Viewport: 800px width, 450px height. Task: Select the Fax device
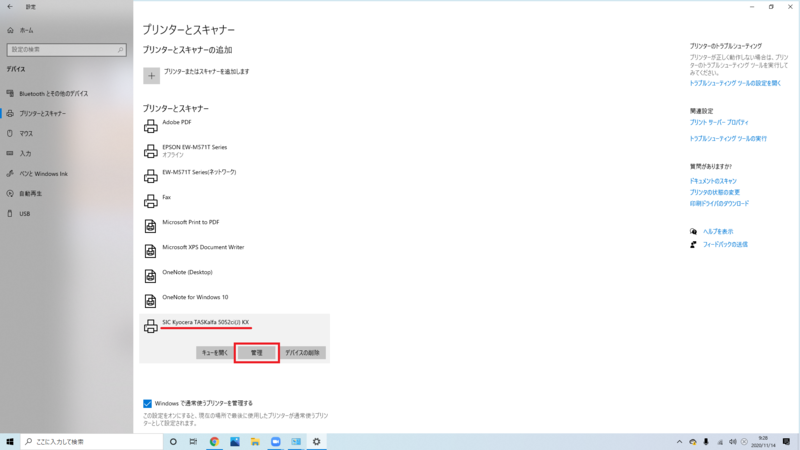click(x=166, y=197)
